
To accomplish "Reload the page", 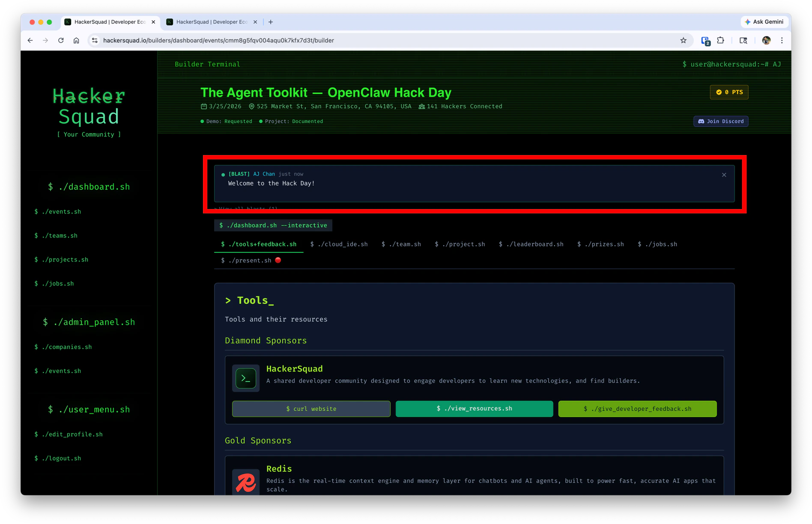I will (61, 40).
